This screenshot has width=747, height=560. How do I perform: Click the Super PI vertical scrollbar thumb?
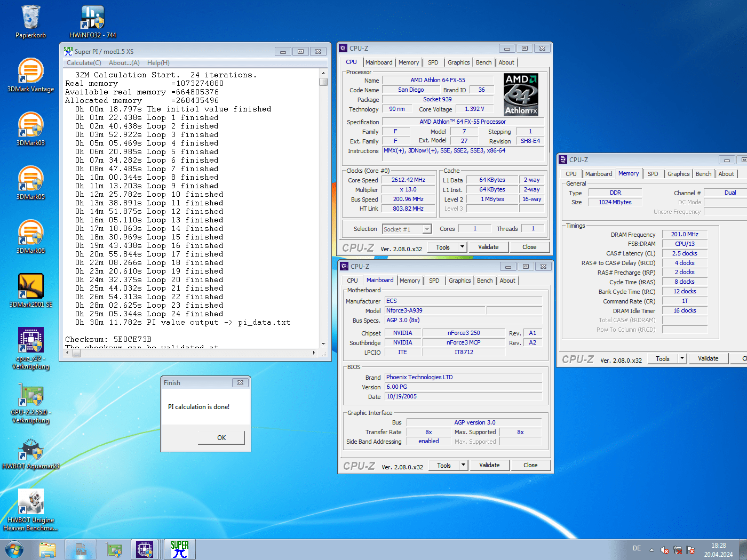pos(323,82)
